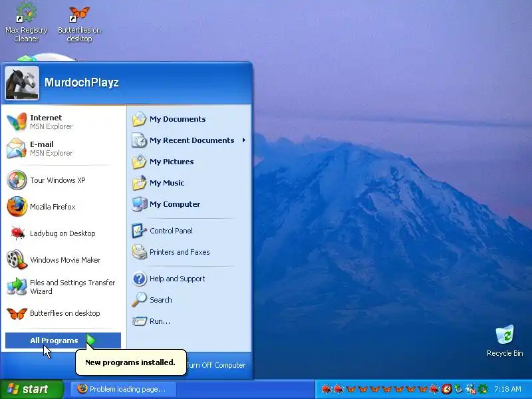
Task: Select Butterflies on desktop shortcut on the desktop
Action: pyautogui.click(x=79, y=24)
